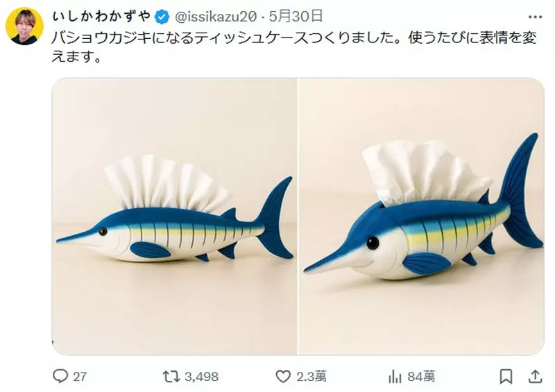Click the 84萬 views count
The height and width of the screenshot is (392, 555).
tap(421, 376)
